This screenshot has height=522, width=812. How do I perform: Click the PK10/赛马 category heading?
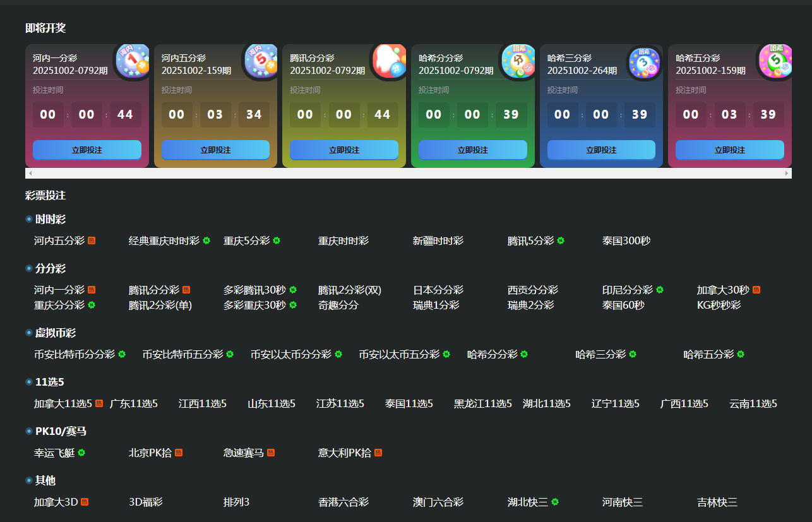[61, 432]
